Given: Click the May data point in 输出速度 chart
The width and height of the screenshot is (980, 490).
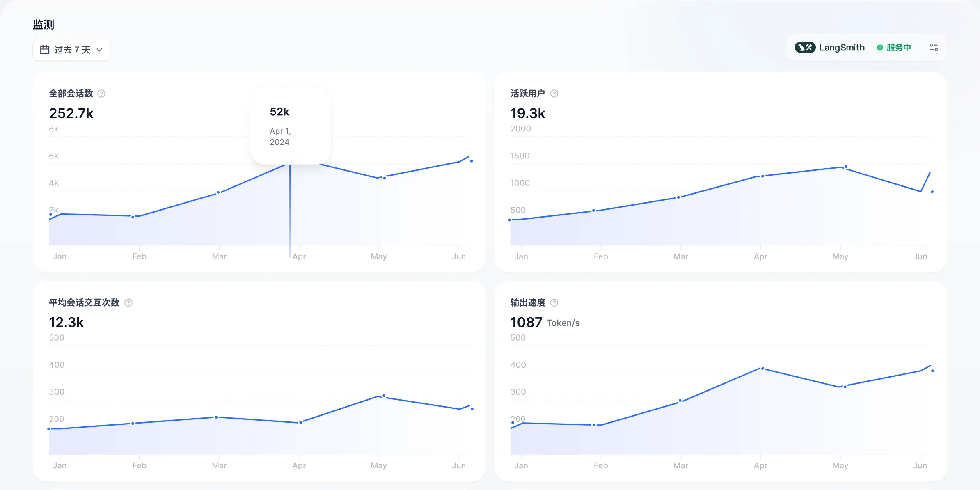Looking at the screenshot, I should click(845, 387).
